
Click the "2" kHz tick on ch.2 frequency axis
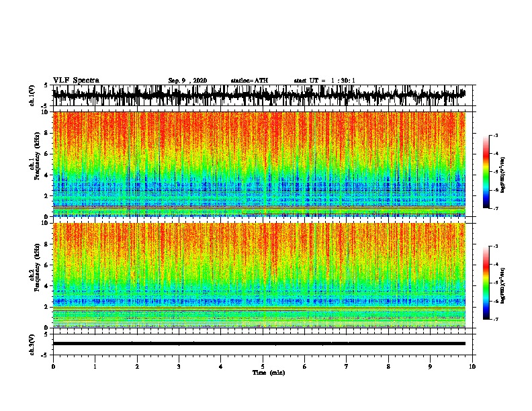pyautogui.click(x=47, y=307)
